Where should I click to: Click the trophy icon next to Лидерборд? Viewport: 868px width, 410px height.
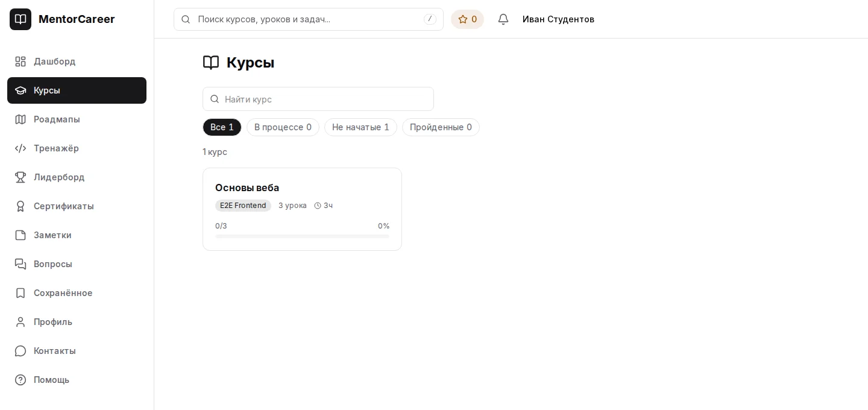(20, 177)
